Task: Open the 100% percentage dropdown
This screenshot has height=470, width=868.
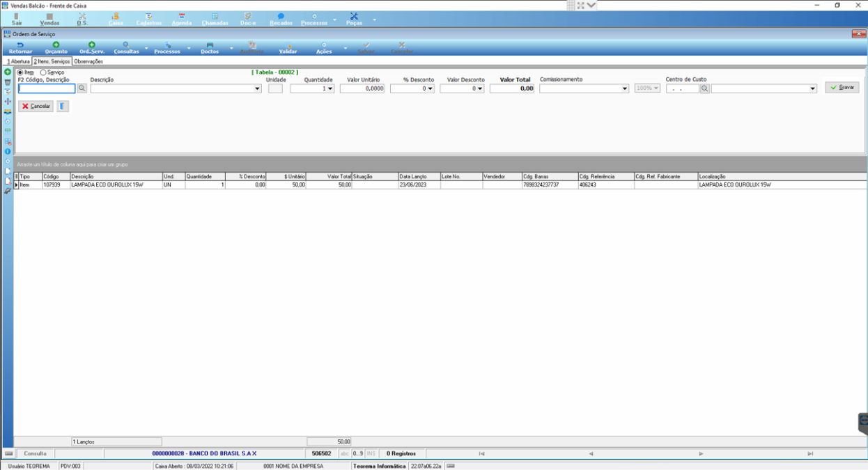Action: pos(647,88)
